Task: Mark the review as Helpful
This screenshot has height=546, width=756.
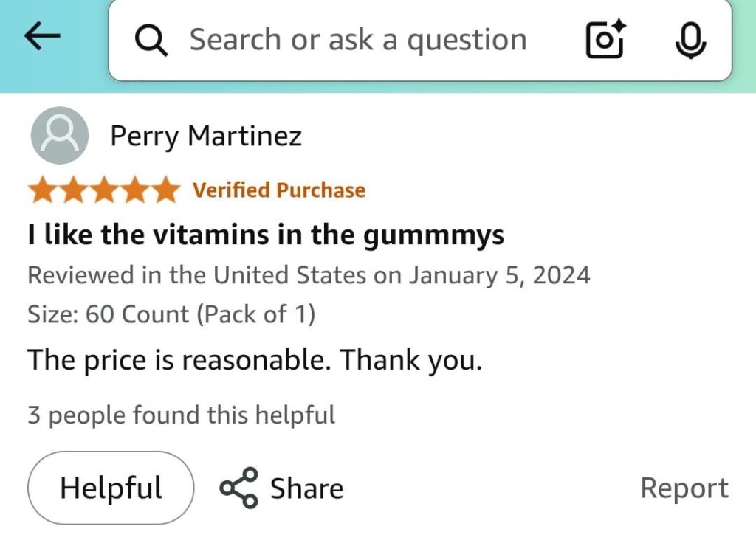Action: coord(111,488)
